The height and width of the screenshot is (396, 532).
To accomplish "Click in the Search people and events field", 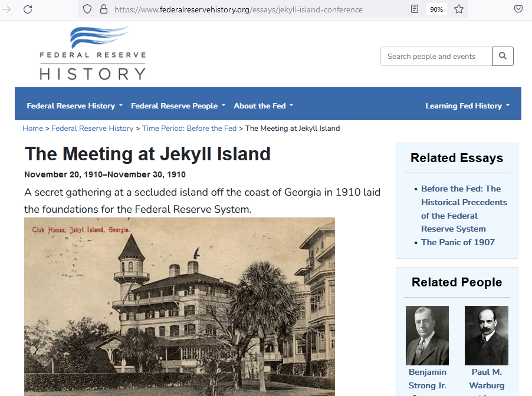I will pyautogui.click(x=436, y=57).
